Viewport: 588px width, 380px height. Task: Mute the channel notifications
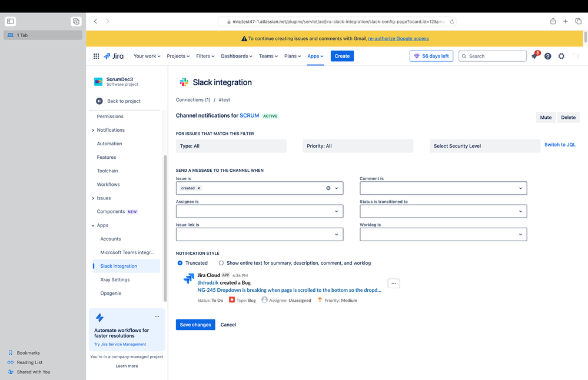click(546, 117)
